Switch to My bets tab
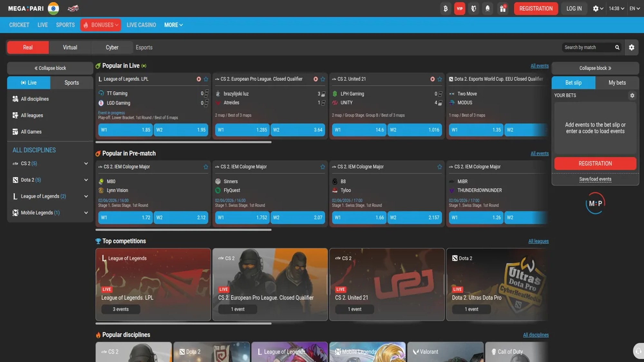The image size is (644, 362). 617,83
